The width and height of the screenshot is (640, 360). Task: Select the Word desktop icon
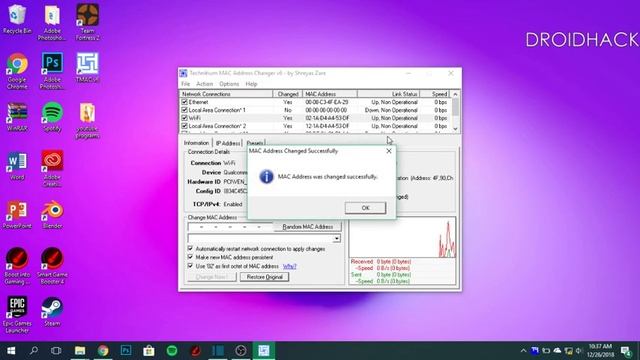(17, 166)
